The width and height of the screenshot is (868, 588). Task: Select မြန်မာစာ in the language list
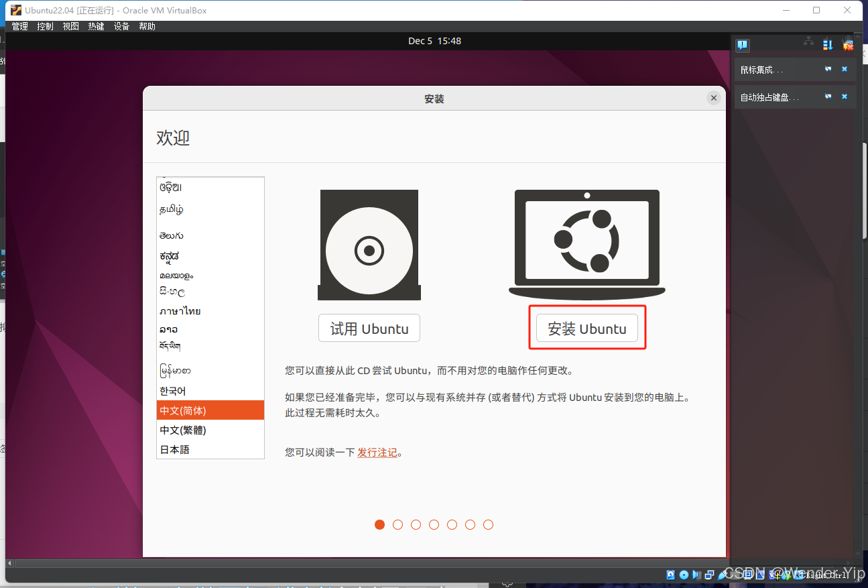coord(210,370)
